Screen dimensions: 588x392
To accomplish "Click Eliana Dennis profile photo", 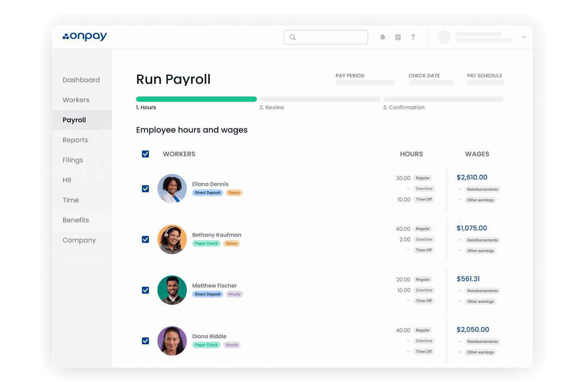I will (172, 189).
